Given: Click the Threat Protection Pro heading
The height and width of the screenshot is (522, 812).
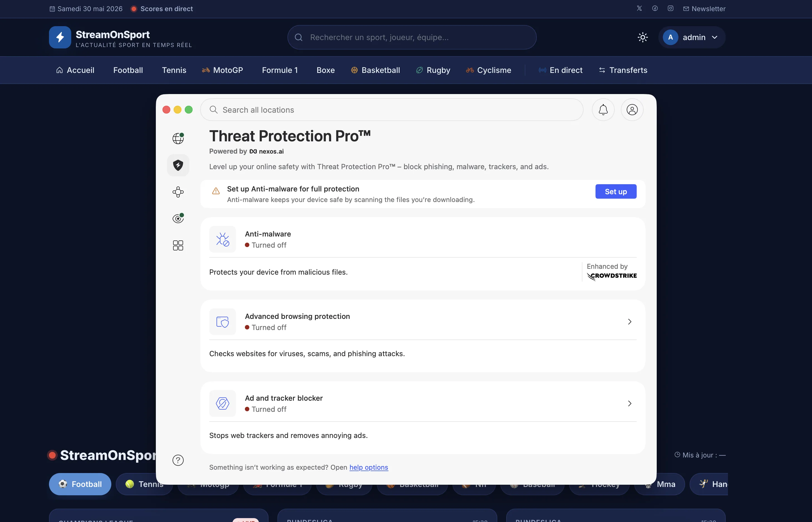Looking at the screenshot, I should point(290,136).
